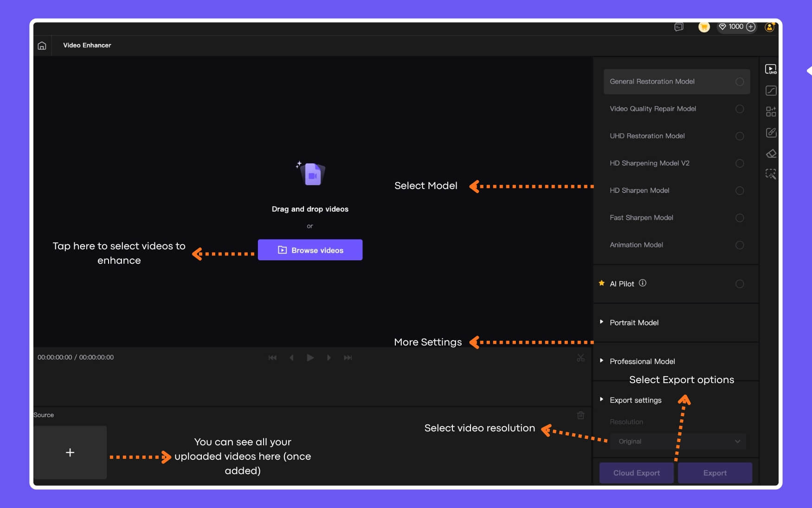Click the Cloud Export button
This screenshot has width=812, height=508.
click(636, 473)
